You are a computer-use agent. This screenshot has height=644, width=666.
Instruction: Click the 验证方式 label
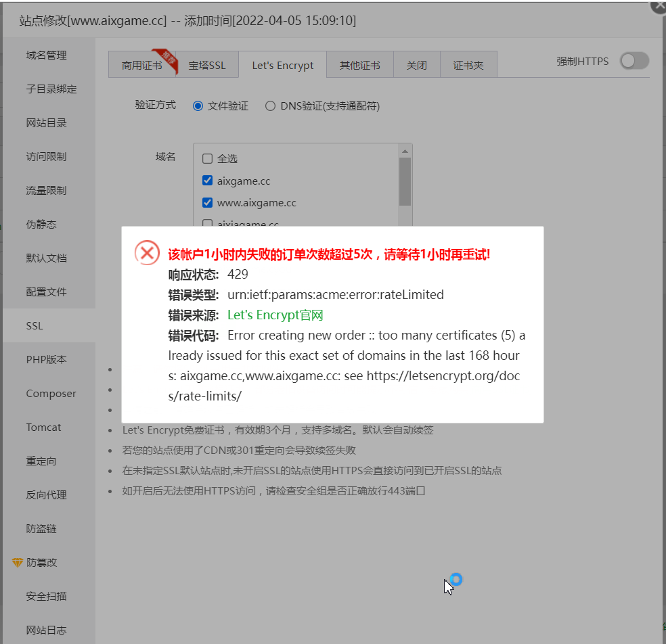point(156,106)
